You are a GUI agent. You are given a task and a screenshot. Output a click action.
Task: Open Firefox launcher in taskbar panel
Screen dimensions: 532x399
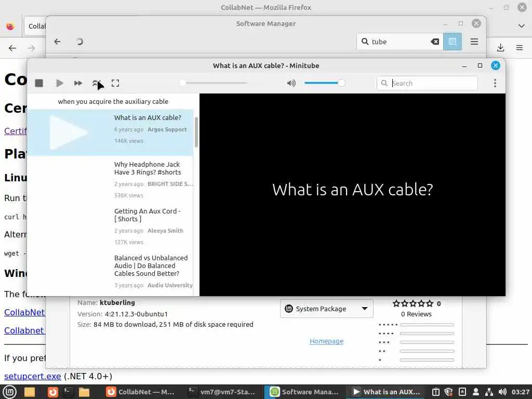(52, 392)
